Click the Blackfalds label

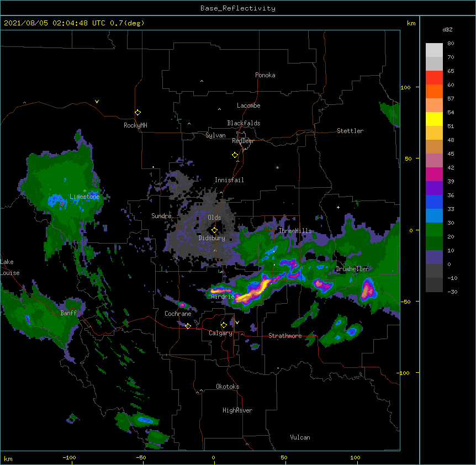tap(244, 123)
